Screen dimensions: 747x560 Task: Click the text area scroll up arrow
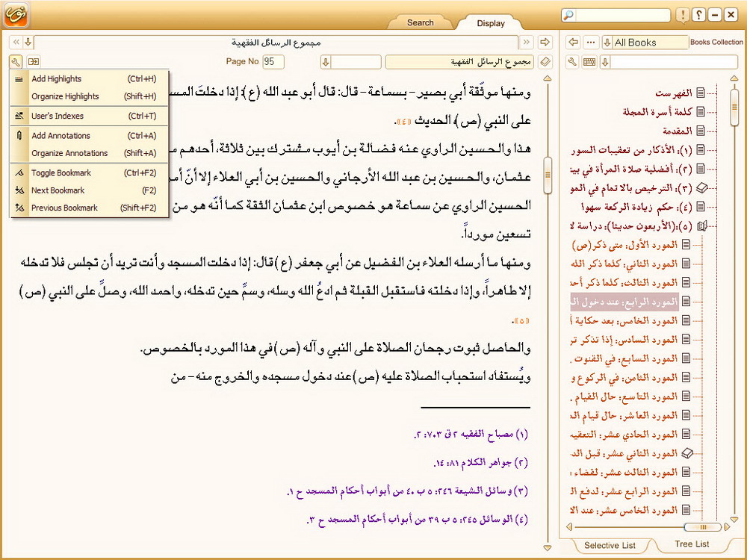(548, 78)
